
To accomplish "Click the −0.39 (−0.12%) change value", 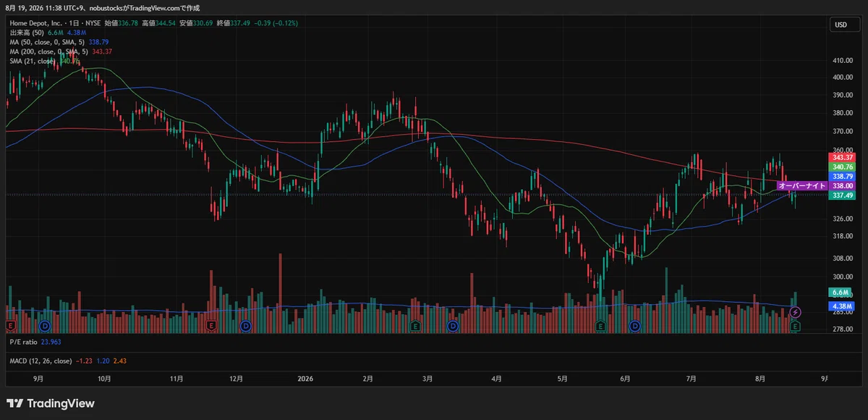I will [x=275, y=23].
